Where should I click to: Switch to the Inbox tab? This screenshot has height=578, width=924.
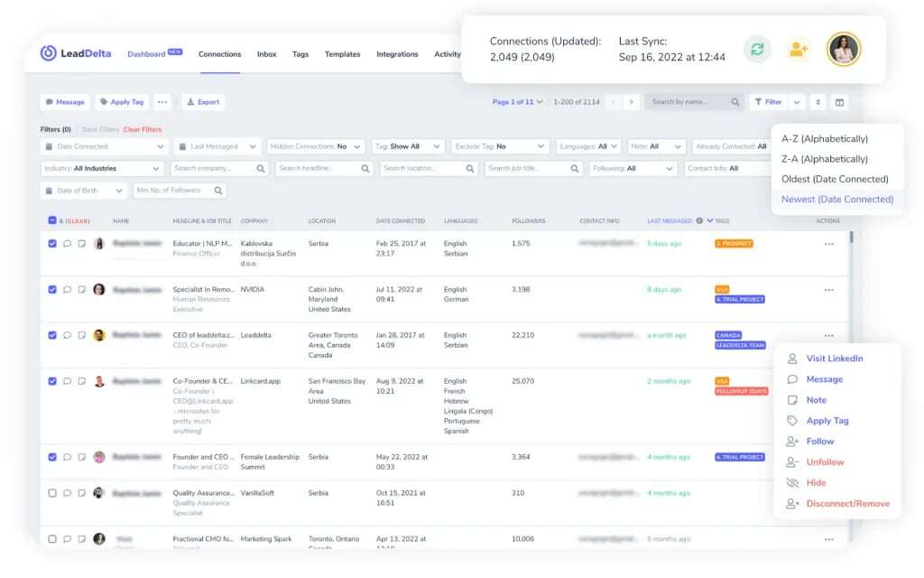[266, 54]
